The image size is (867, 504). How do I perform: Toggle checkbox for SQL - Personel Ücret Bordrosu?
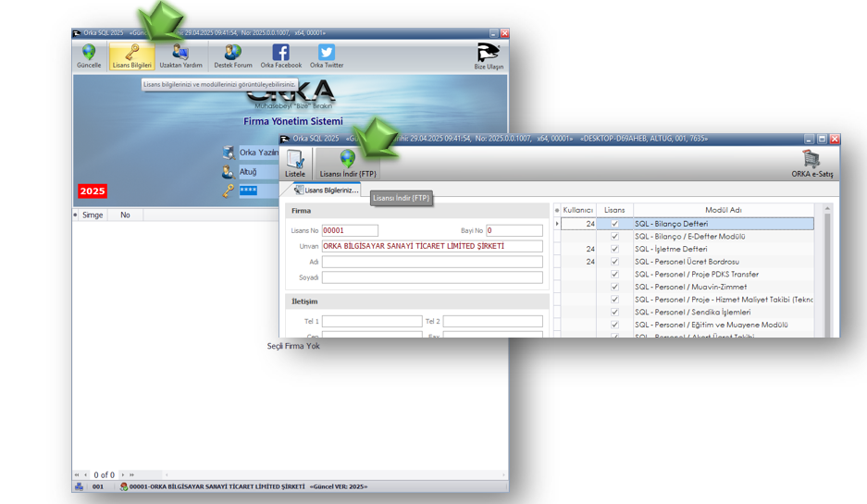[614, 262]
